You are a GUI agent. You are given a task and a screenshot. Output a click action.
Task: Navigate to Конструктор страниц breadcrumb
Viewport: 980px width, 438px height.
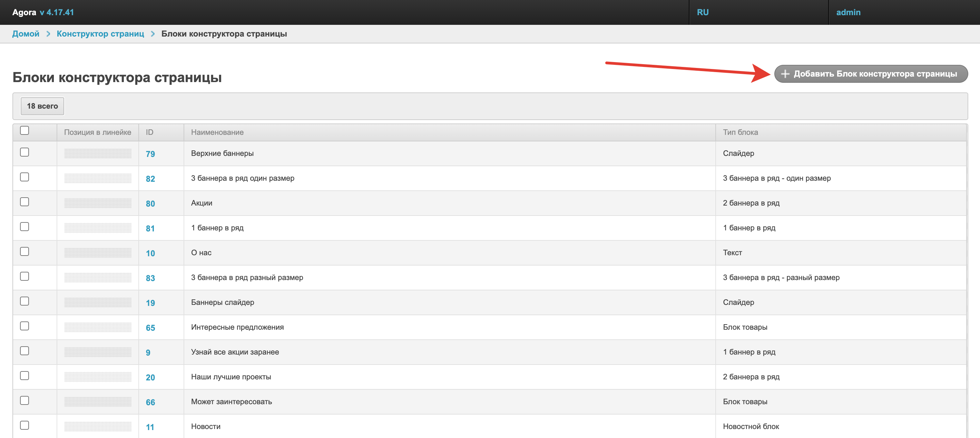point(100,34)
